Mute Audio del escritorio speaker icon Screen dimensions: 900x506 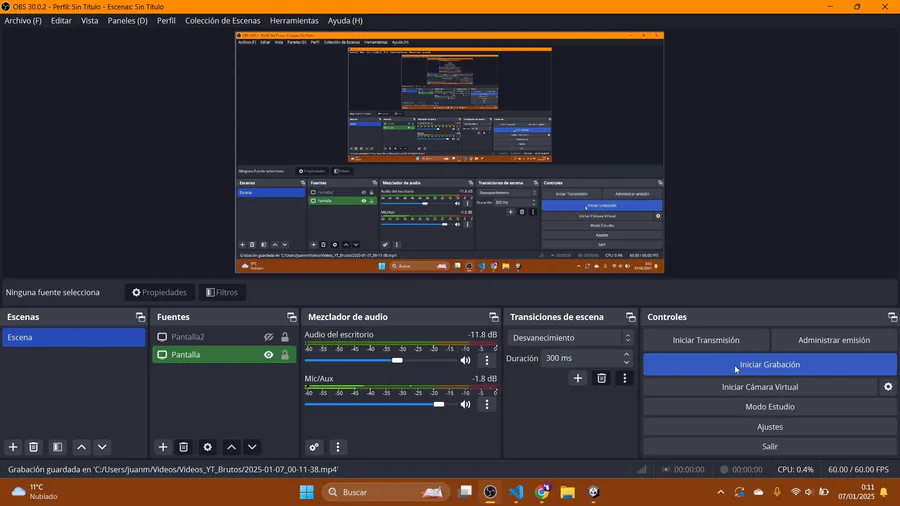465,360
